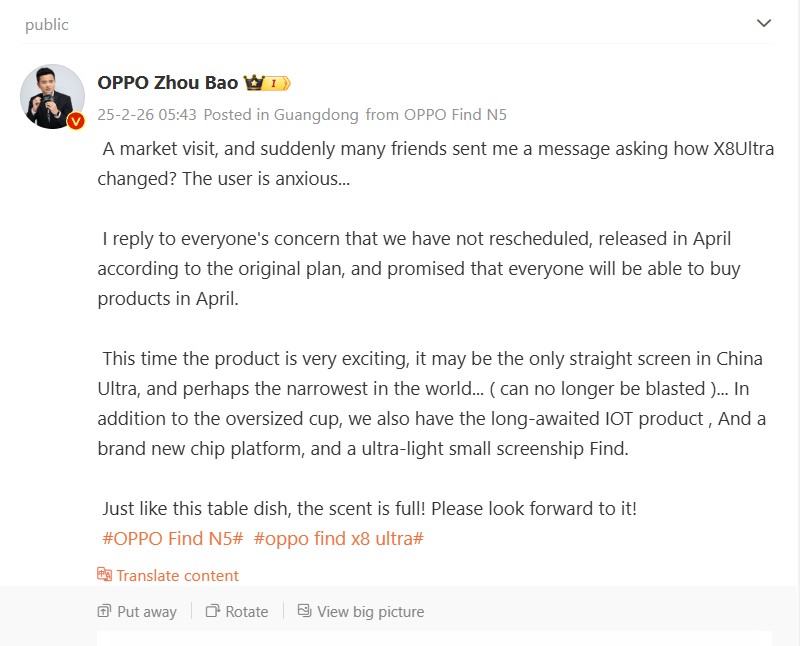Select the "View big picture" label

[x=370, y=612]
